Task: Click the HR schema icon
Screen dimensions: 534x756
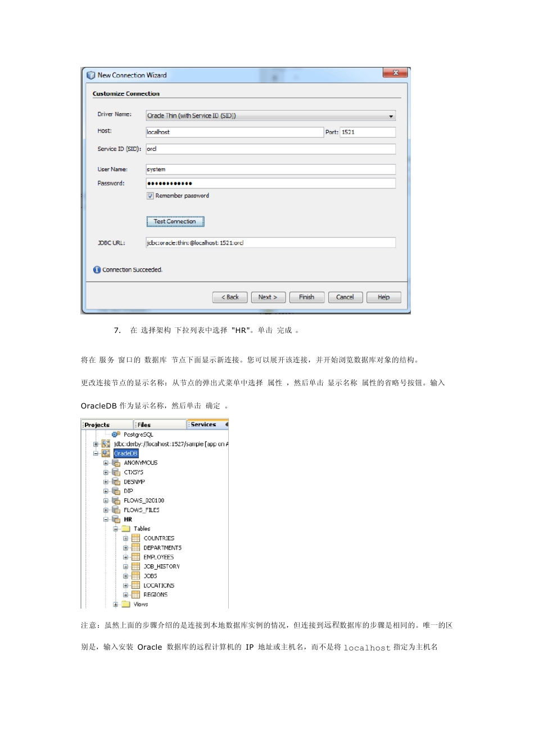Action: [116, 520]
